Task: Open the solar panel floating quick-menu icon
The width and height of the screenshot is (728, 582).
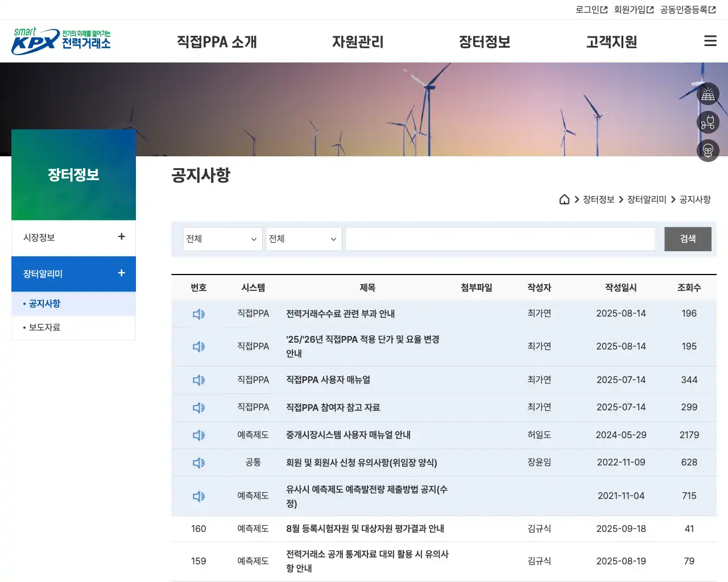Action: coord(708,94)
